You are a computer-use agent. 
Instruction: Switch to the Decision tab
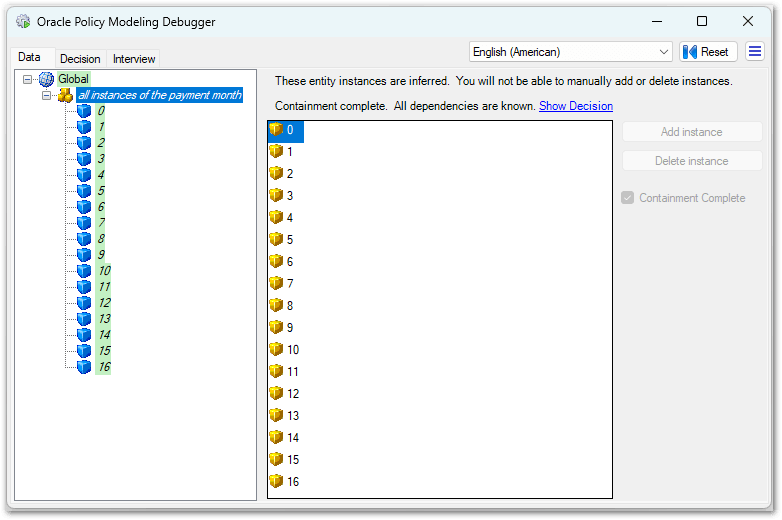[80, 59]
